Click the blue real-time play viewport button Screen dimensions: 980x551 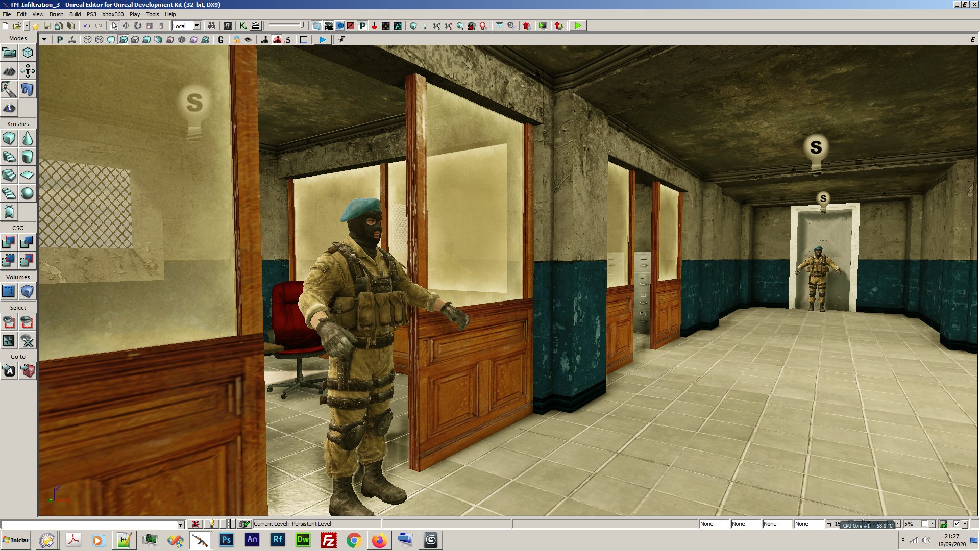click(323, 39)
